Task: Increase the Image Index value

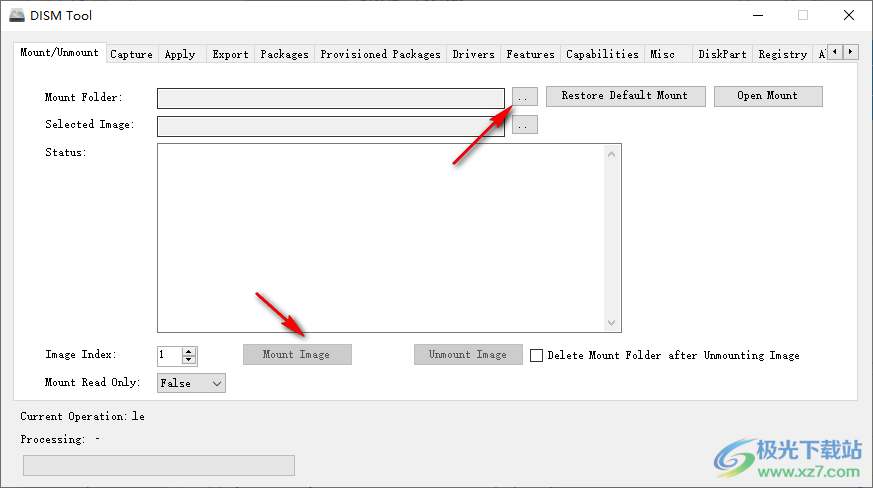Action: tap(189, 352)
